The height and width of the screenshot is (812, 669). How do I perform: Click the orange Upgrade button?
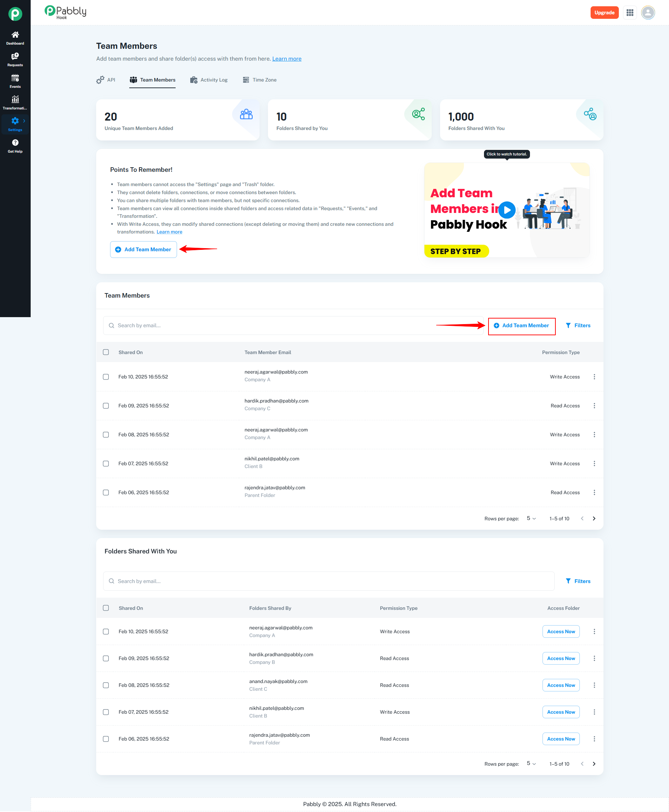[604, 13]
